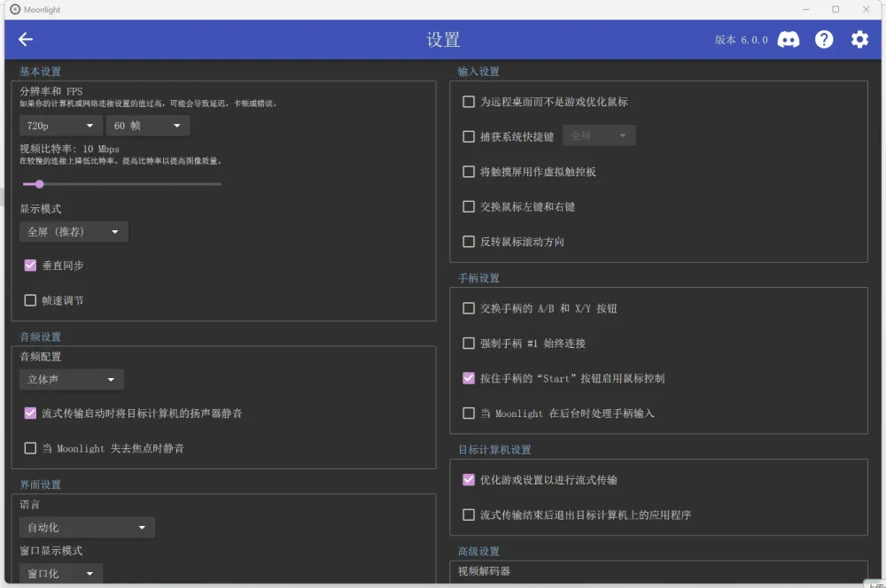Toggle 优化游戏设置以进行流式传输 off
This screenshot has height=588, width=886.
point(469,480)
